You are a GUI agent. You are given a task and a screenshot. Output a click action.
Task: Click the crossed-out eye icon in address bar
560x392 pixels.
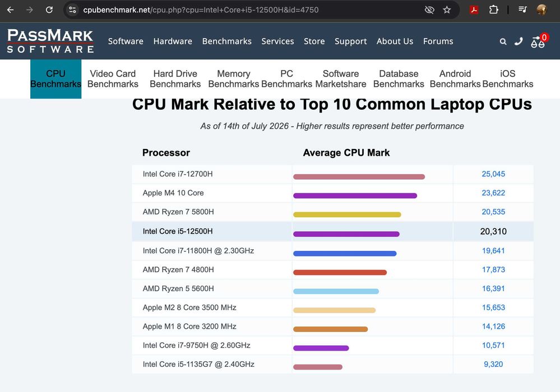[429, 10]
